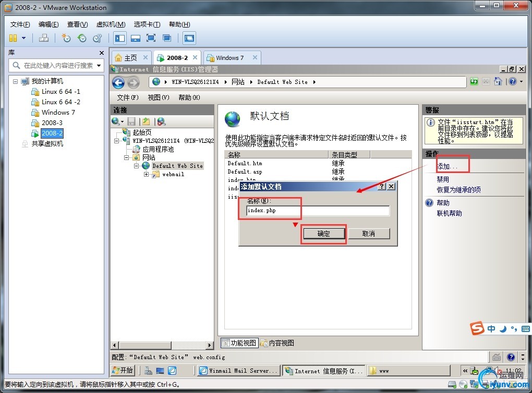Click the IIS help question mark icon
Screen dimensions: 532x393
coord(513,81)
